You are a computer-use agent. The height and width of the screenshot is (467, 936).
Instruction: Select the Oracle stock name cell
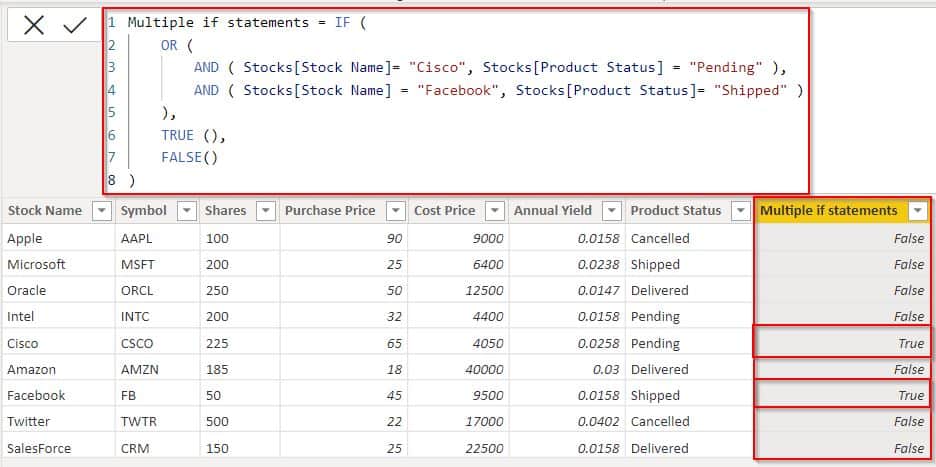click(x=58, y=290)
